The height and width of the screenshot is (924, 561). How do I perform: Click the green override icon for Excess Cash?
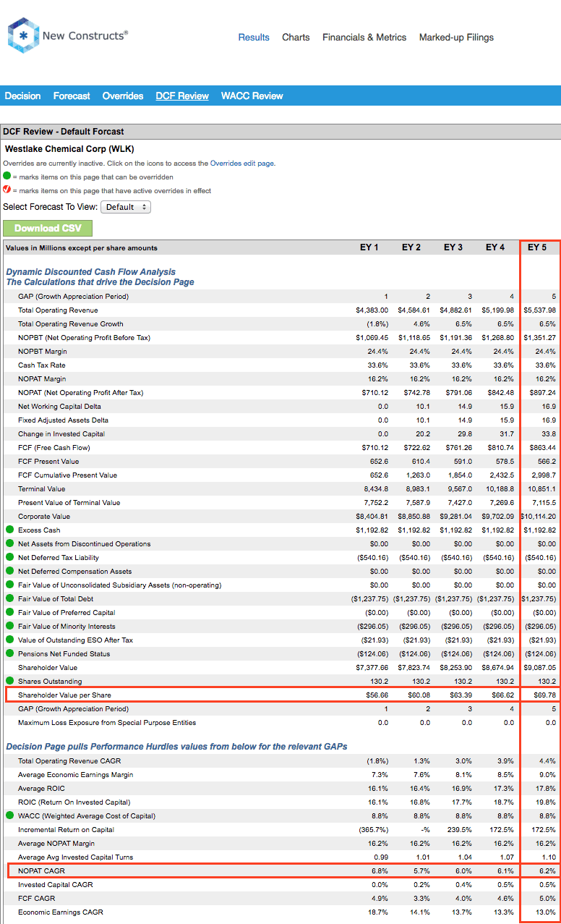(x=10, y=530)
